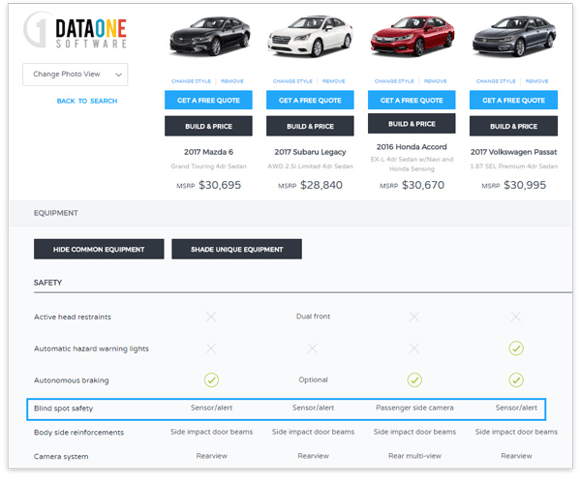Build & Price the Mazda 6
This screenshot has height=484, width=581.
(x=209, y=126)
